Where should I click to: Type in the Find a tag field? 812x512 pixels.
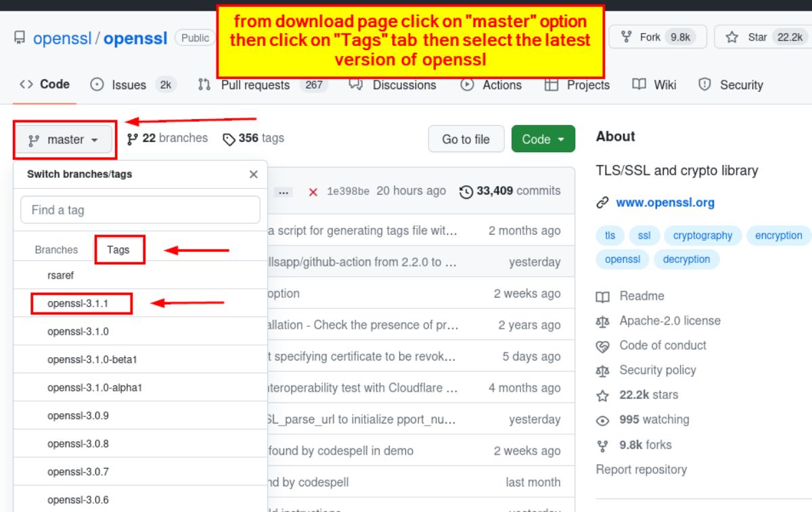pos(140,210)
